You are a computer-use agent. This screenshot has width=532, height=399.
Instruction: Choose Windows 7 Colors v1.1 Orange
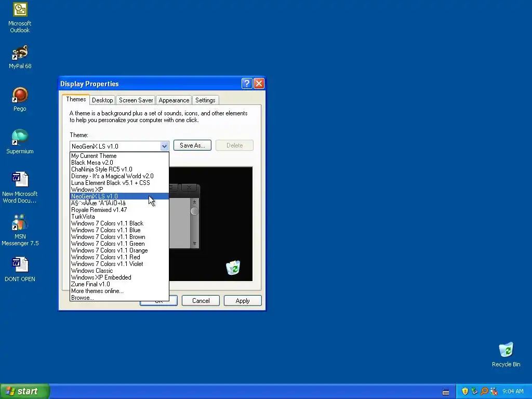(119, 250)
